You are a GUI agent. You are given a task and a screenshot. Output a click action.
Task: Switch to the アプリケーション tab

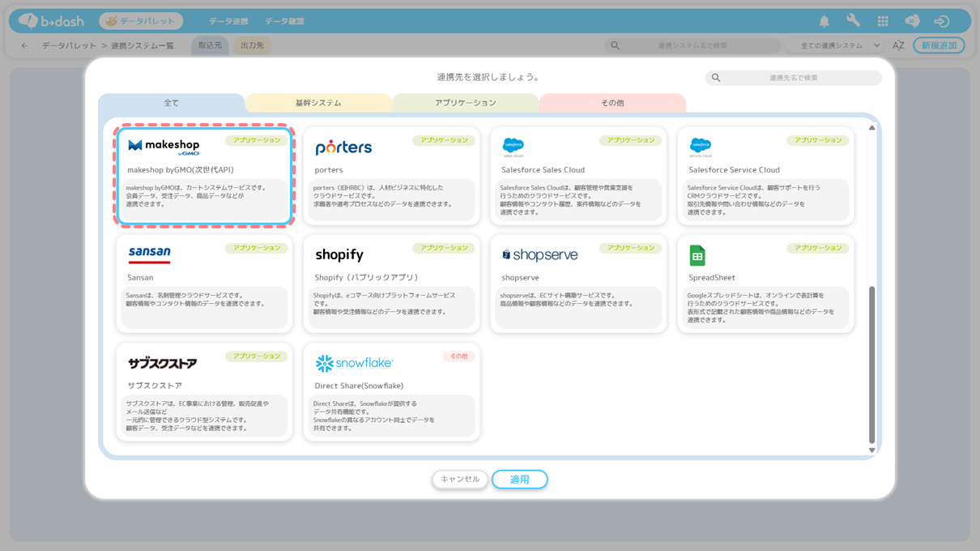pos(465,103)
